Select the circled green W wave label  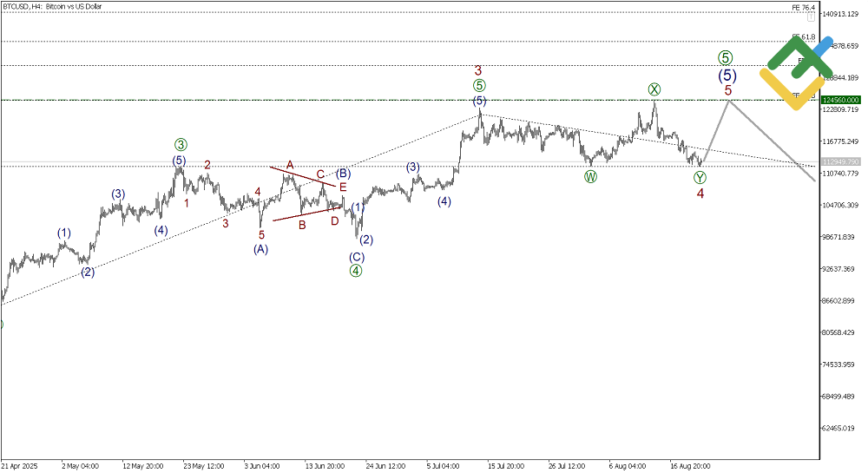tap(590, 177)
